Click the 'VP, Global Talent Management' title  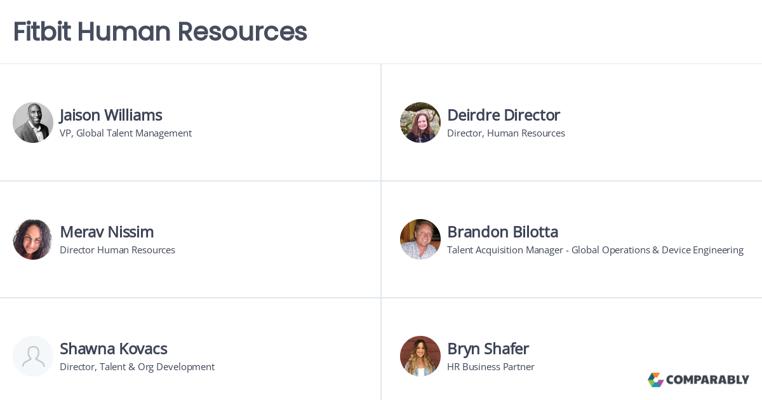(x=125, y=133)
